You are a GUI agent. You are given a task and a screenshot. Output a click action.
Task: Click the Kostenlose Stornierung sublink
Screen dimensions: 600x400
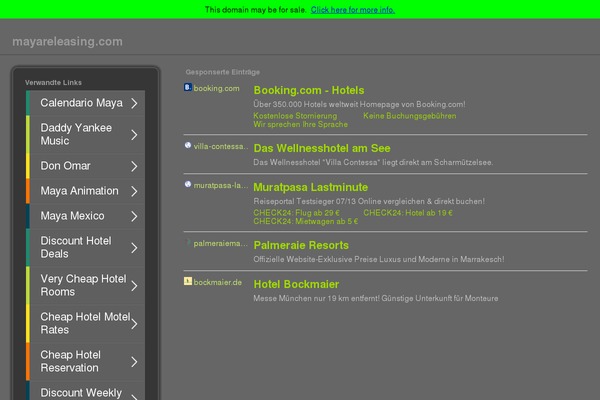(295, 116)
